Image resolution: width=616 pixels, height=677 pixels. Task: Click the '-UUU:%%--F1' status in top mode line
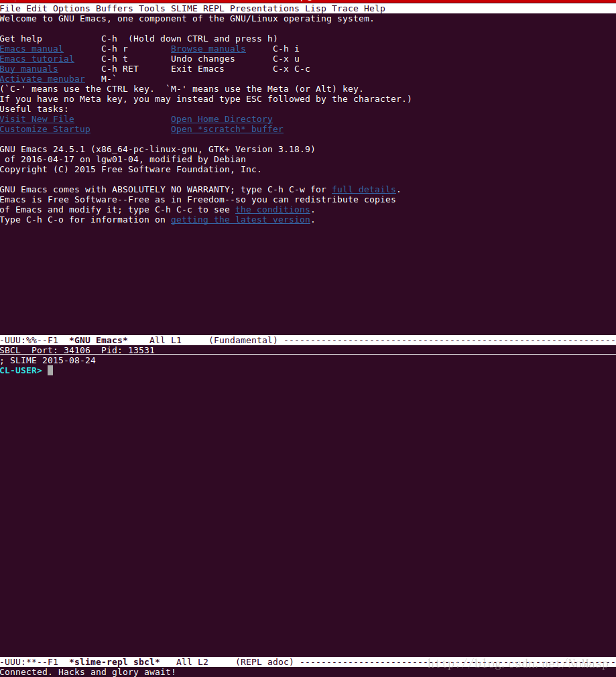(x=29, y=341)
